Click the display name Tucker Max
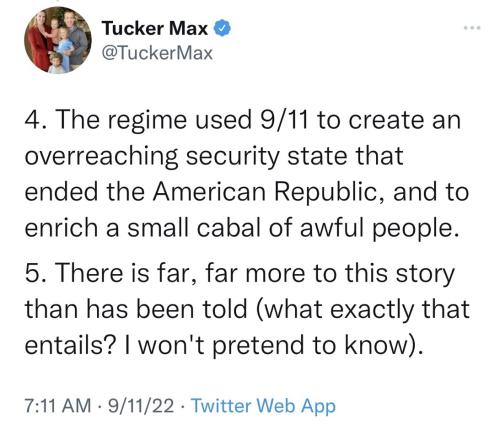 coord(155,28)
